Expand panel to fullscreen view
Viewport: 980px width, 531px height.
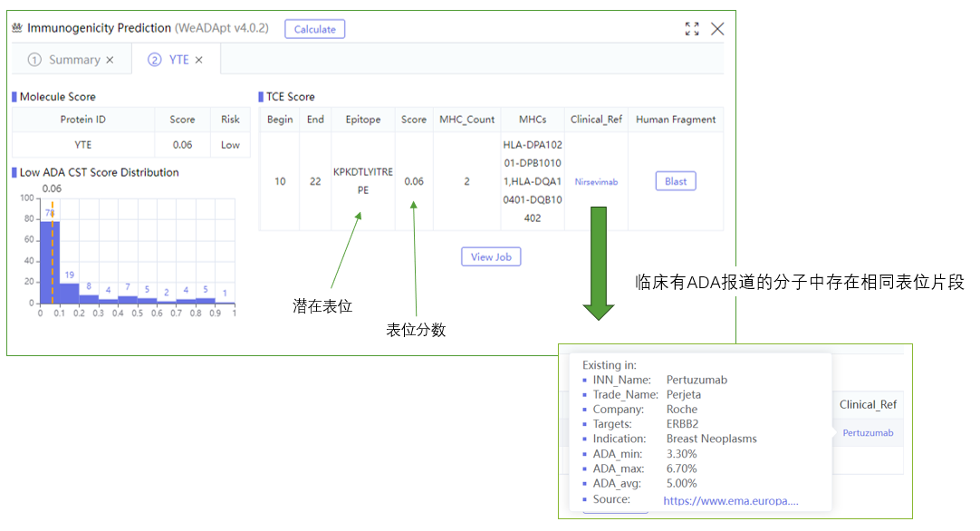(692, 29)
